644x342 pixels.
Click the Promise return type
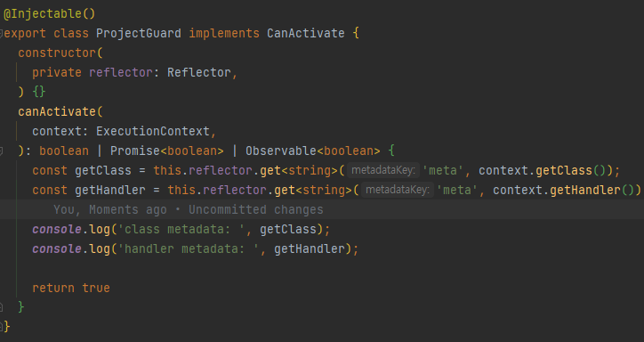135,151
